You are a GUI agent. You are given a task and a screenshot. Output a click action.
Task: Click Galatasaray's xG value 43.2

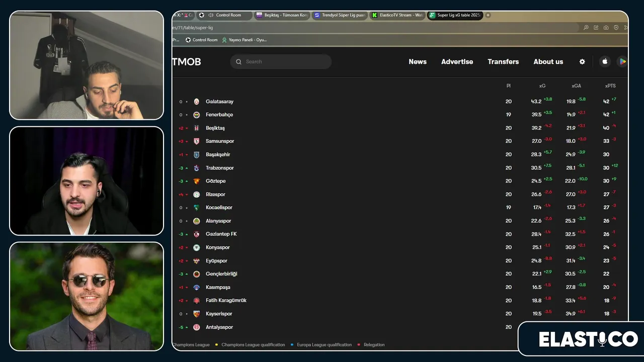(x=536, y=102)
